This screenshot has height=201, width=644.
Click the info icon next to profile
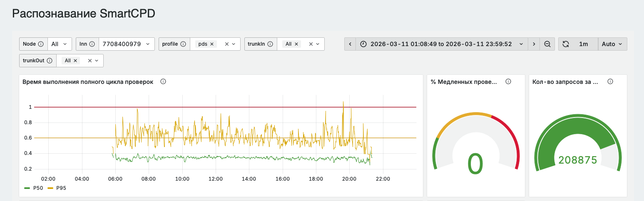183,44
